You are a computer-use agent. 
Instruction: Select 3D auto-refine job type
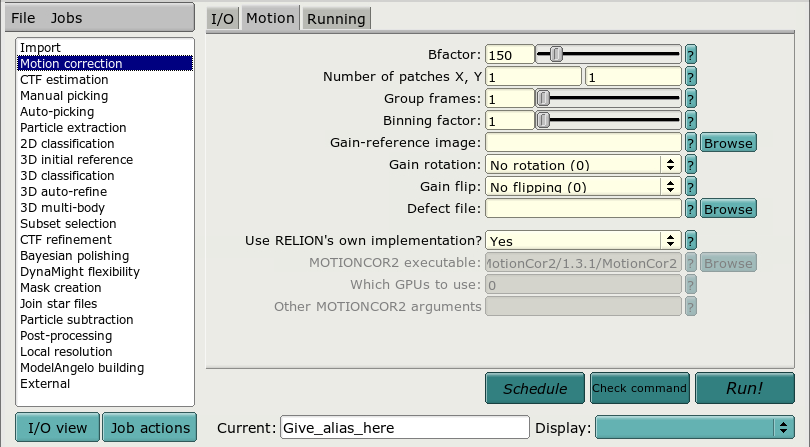(105, 192)
